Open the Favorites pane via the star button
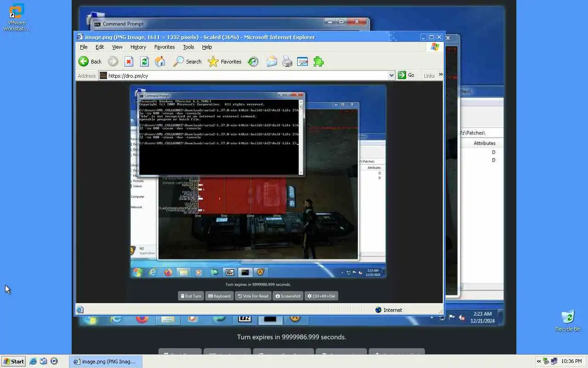This screenshot has height=368, width=588. (x=224, y=62)
